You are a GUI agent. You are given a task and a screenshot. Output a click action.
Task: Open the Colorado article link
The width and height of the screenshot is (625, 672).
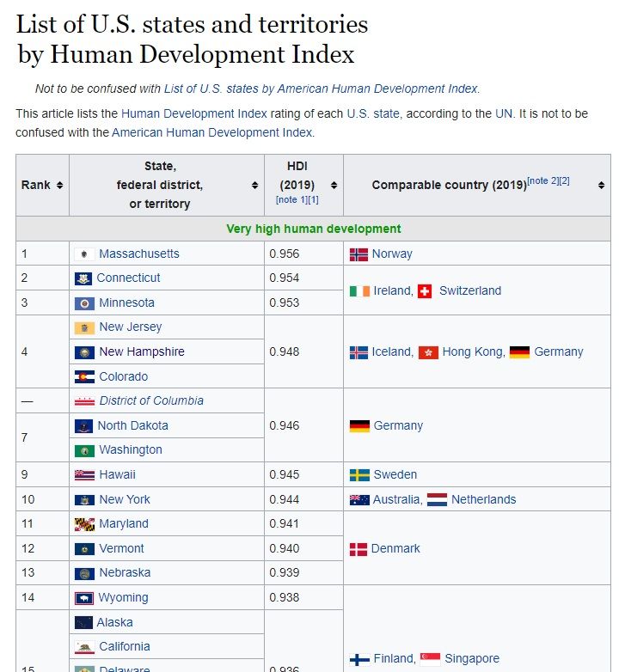tap(124, 376)
